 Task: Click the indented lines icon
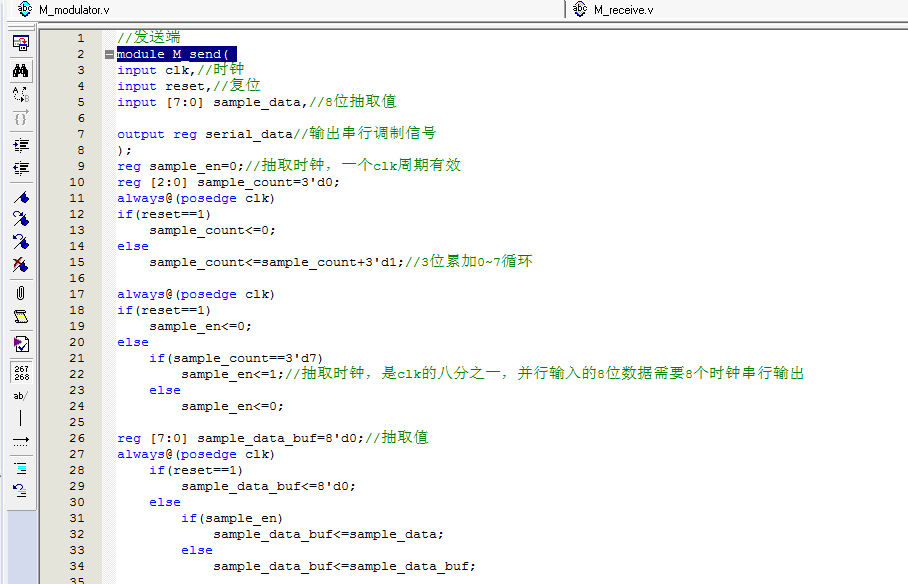coord(21,468)
